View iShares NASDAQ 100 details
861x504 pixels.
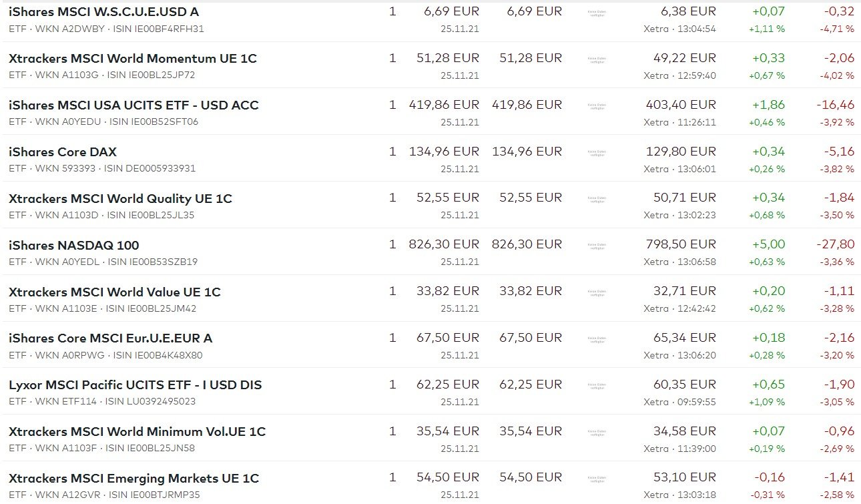coord(74,246)
